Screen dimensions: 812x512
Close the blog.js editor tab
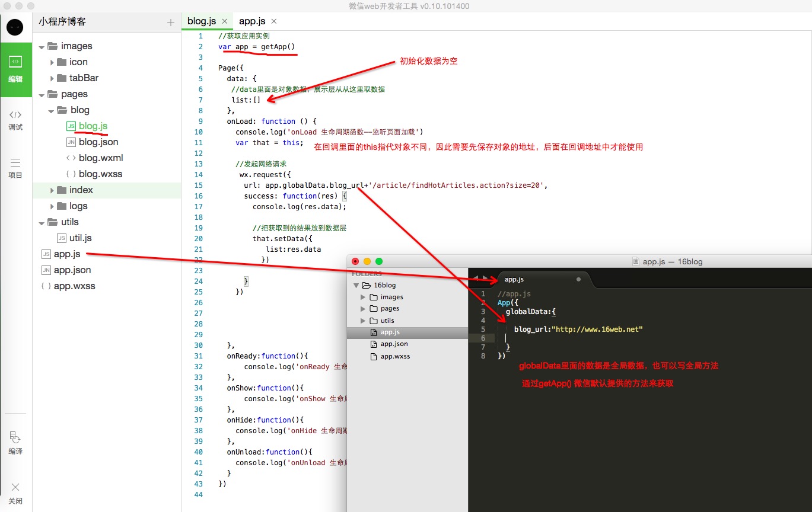225,21
